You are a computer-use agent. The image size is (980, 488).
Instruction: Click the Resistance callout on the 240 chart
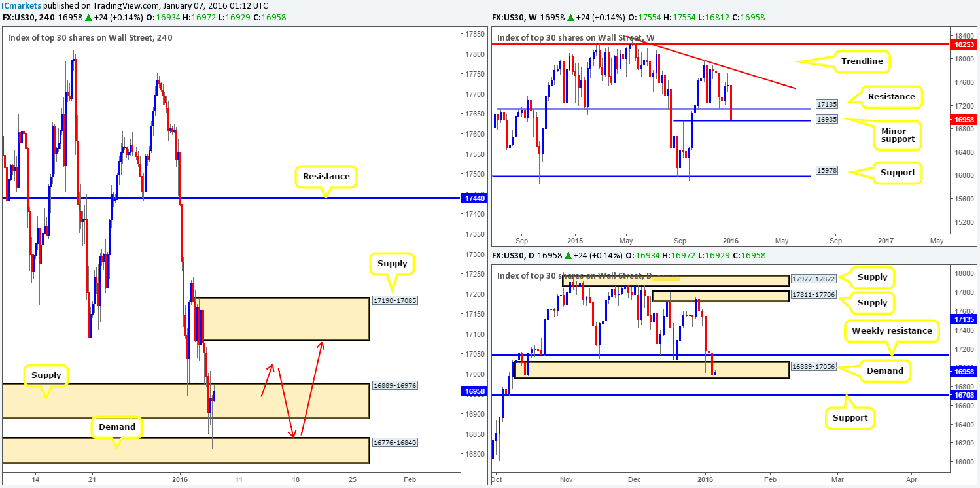point(326,177)
